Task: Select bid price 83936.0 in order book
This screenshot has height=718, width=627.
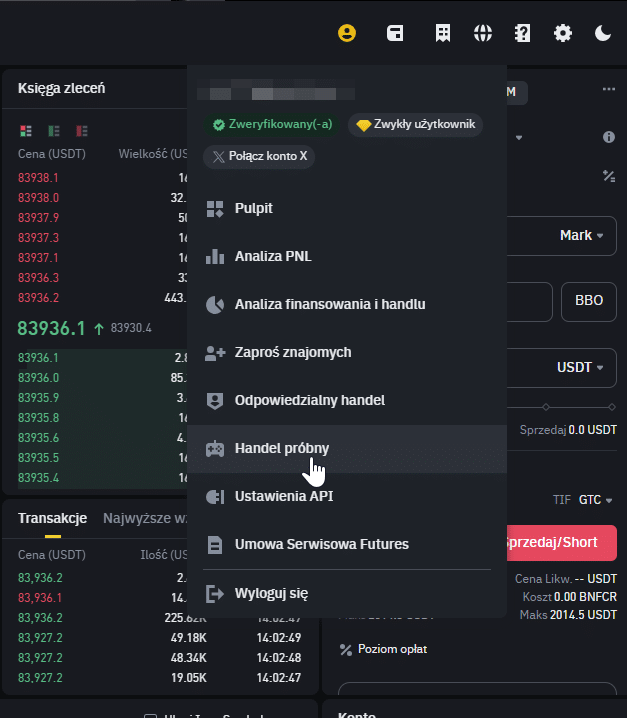Action: [x=38, y=378]
